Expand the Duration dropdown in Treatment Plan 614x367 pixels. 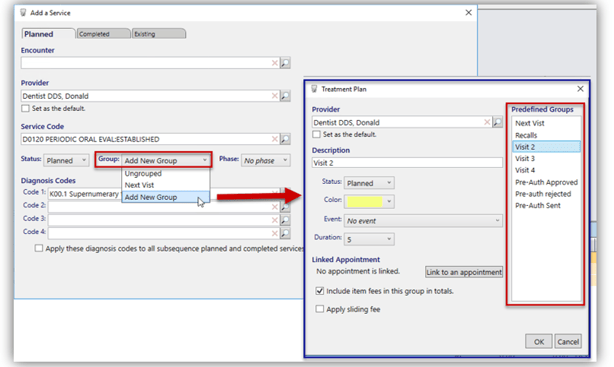click(x=369, y=239)
